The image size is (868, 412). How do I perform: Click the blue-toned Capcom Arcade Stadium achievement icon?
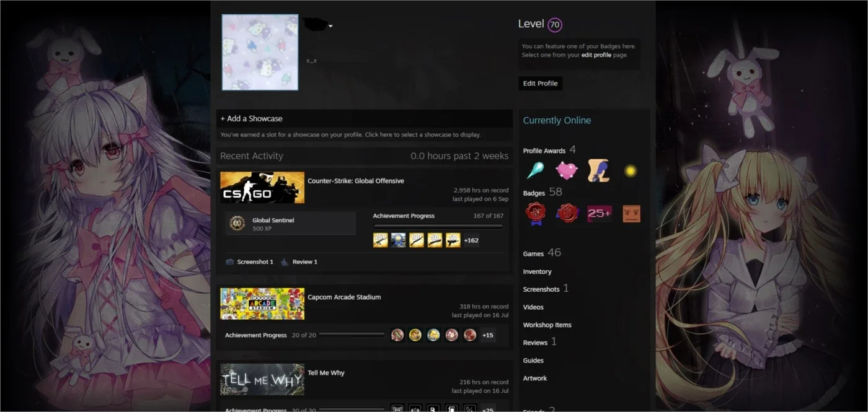(433, 335)
